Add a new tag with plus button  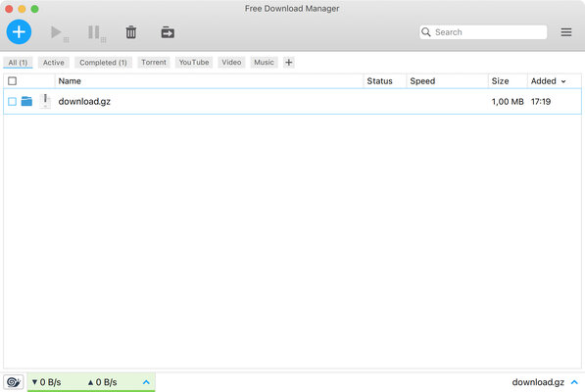[289, 63]
